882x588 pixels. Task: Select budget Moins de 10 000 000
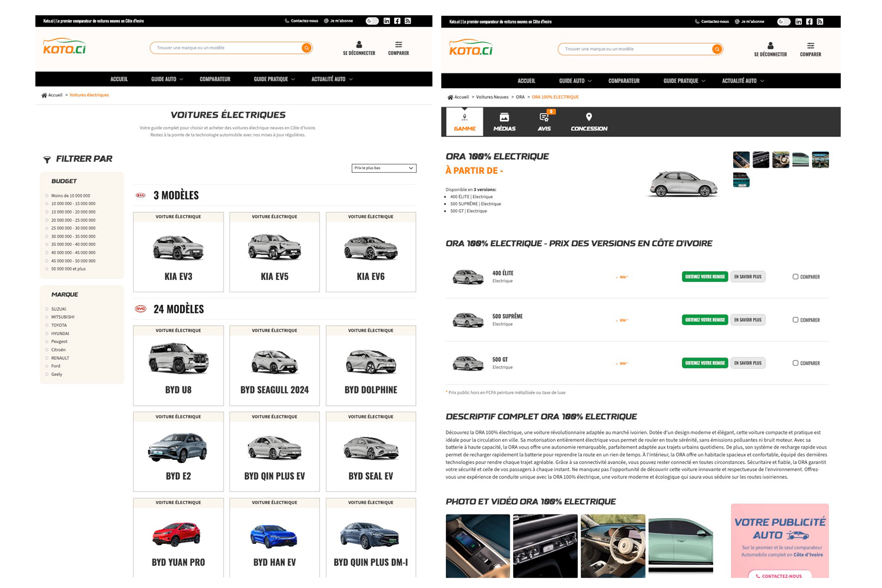[47, 196]
